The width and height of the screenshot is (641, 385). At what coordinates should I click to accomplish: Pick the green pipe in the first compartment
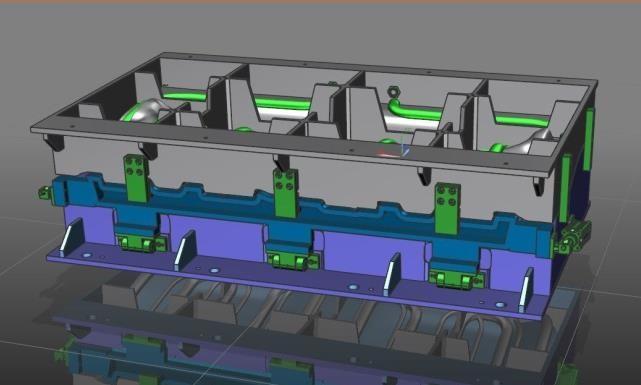(x=184, y=96)
